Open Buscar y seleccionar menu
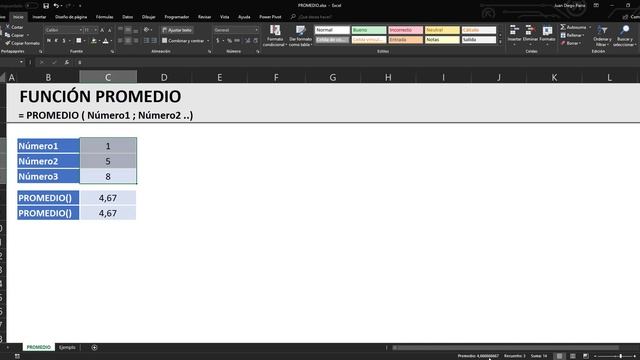 click(624, 36)
